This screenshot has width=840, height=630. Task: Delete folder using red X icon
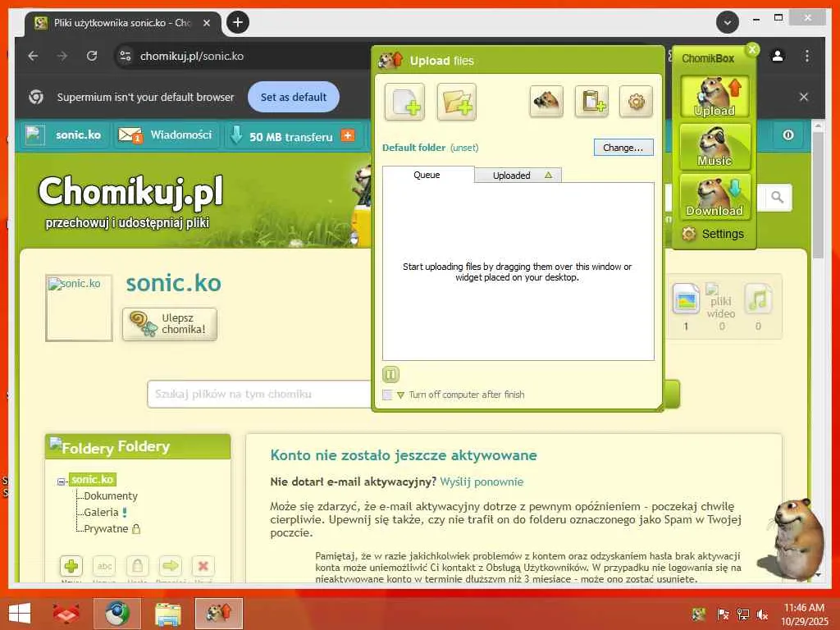203,566
